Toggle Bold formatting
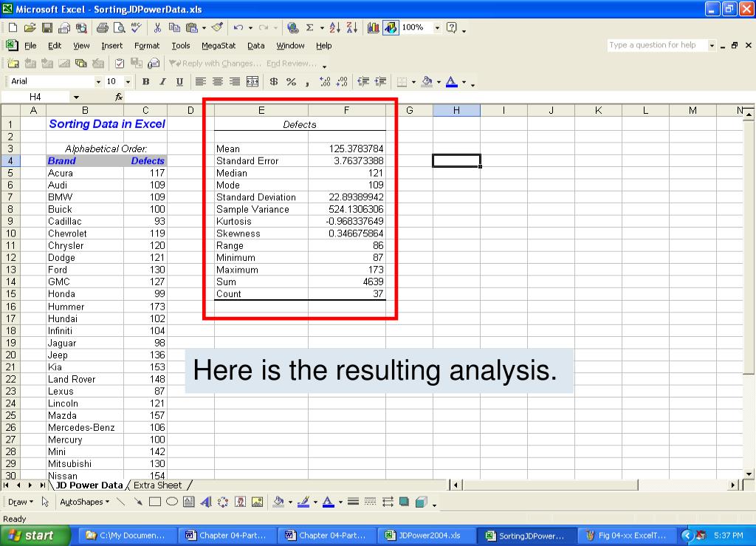Viewport: 756px width, 546px height. (x=145, y=81)
